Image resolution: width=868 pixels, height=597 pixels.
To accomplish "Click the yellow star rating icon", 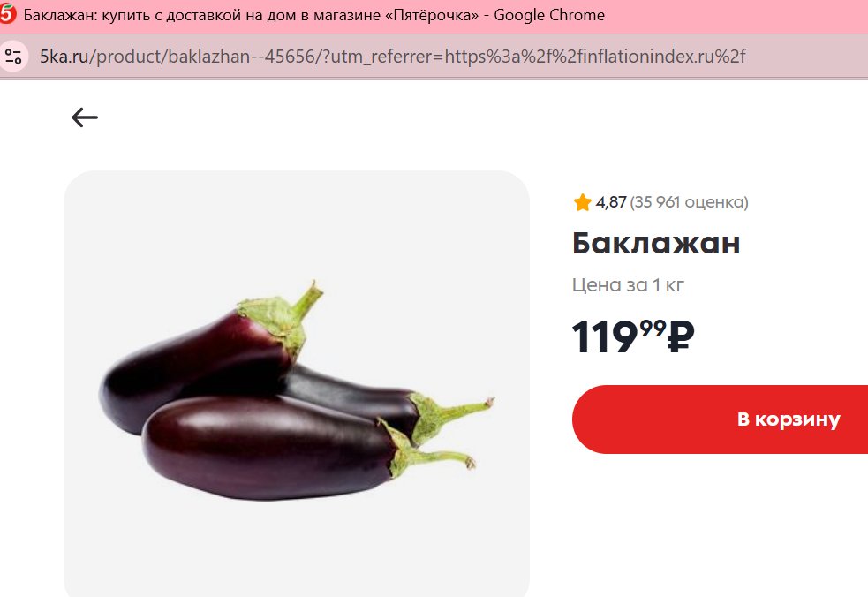I will coord(583,202).
